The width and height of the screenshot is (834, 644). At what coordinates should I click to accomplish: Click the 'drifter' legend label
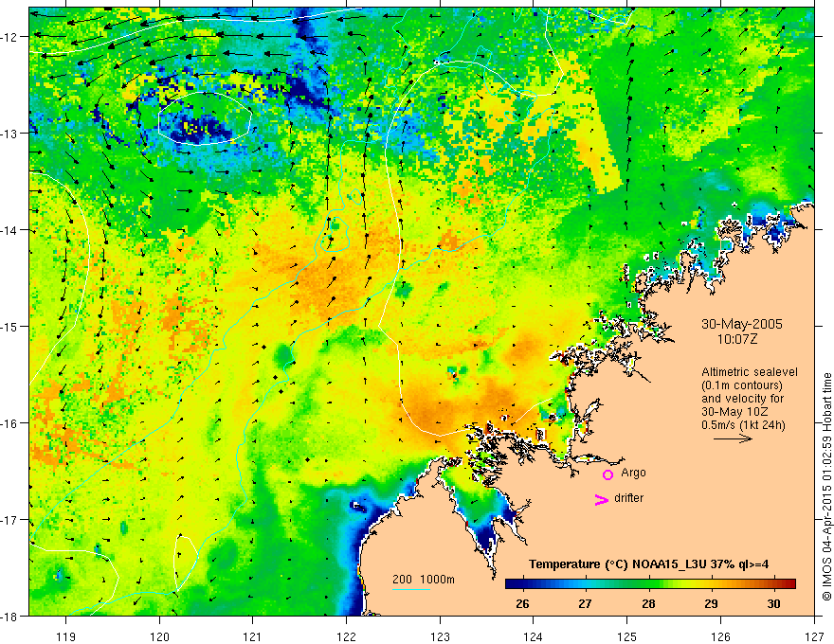click(628, 498)
